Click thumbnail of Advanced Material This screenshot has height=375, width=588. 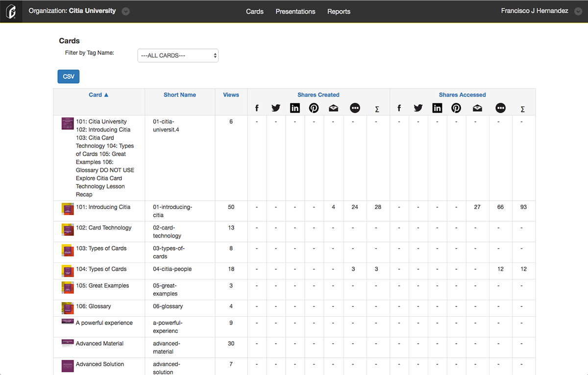pyautogui.click(x=68, y=343)
